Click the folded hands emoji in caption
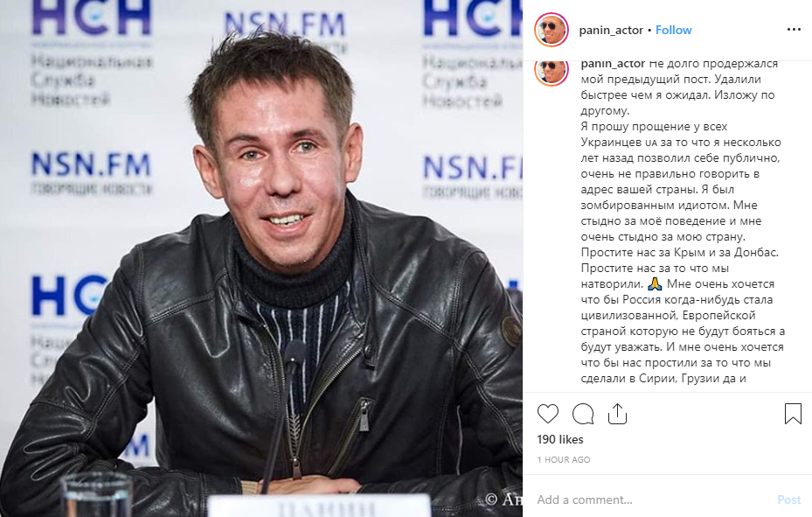812x517 pixels. point(655,284)
